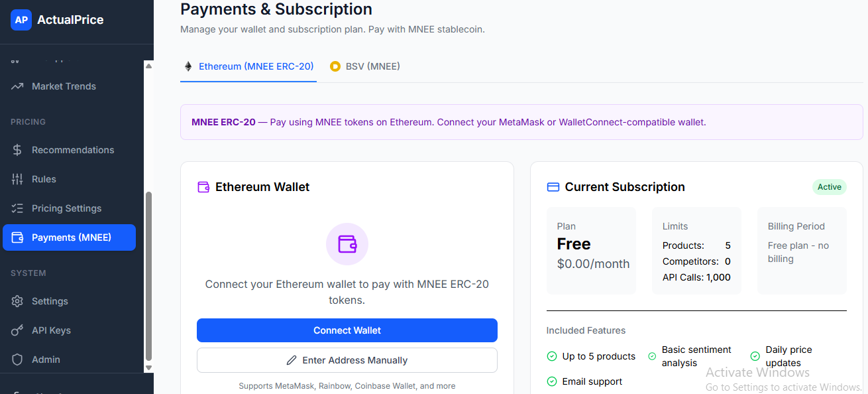This screenshot has height=394, width=868.
Task: Click the Rules sliders icon
Action: (x=18, y=179)
